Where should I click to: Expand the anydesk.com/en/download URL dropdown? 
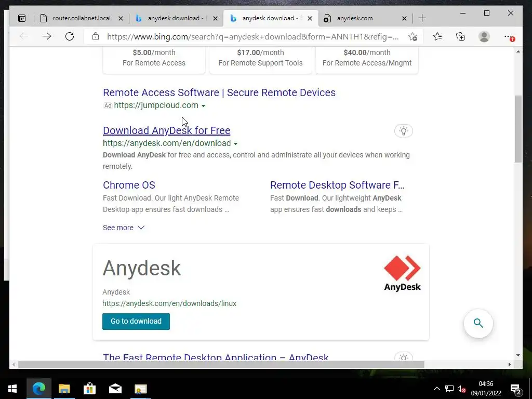pyautogui.click(x=235, y=144)
